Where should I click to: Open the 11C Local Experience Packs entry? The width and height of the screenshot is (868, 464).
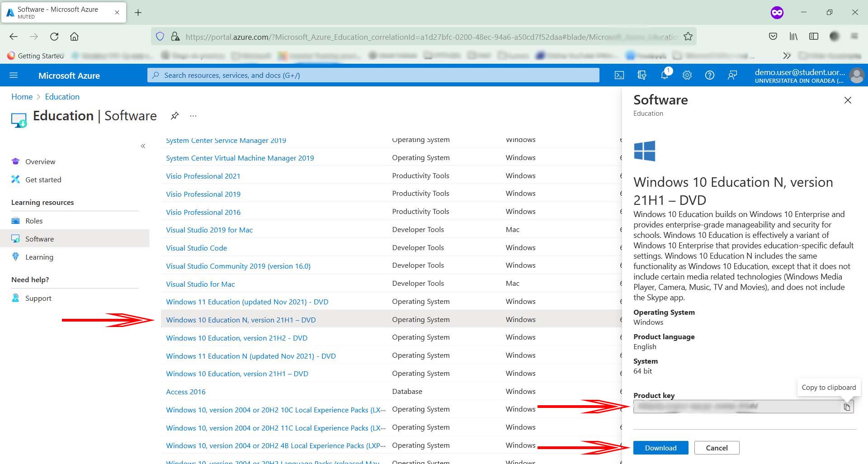pyautogui.click(x=275, y=428)
